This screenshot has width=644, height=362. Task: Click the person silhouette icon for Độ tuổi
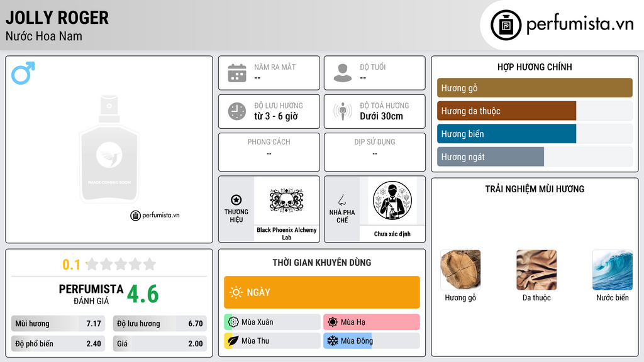tap(343, 73)
